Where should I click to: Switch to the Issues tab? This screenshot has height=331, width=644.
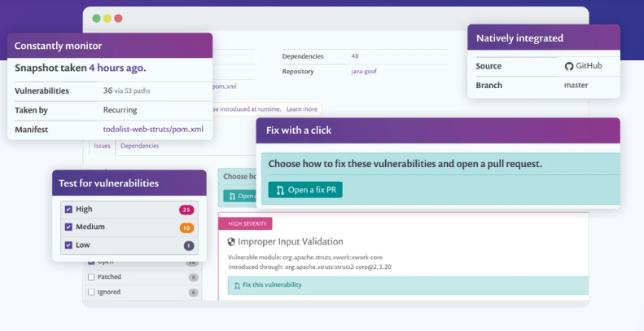(103, 146)
